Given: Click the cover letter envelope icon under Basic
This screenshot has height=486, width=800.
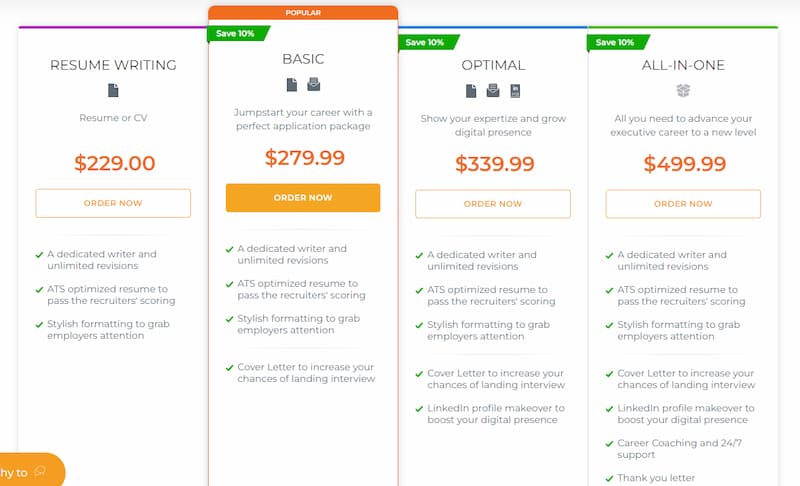Looking at the screenshot, I should pos(314,84).
